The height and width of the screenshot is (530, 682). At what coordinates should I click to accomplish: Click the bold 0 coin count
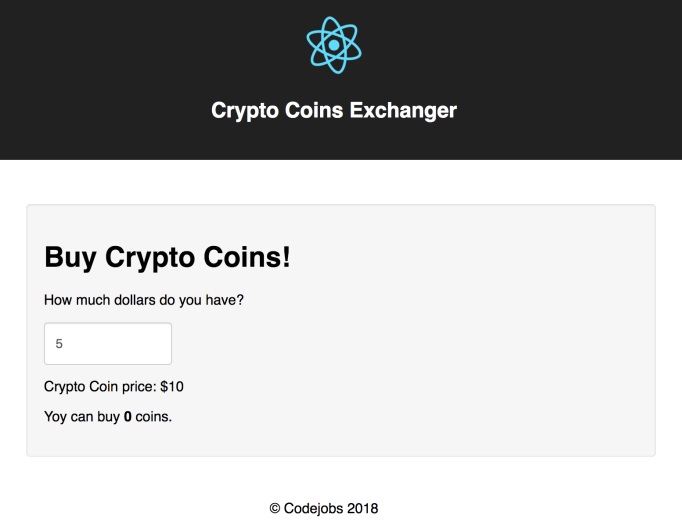(128, 416)
